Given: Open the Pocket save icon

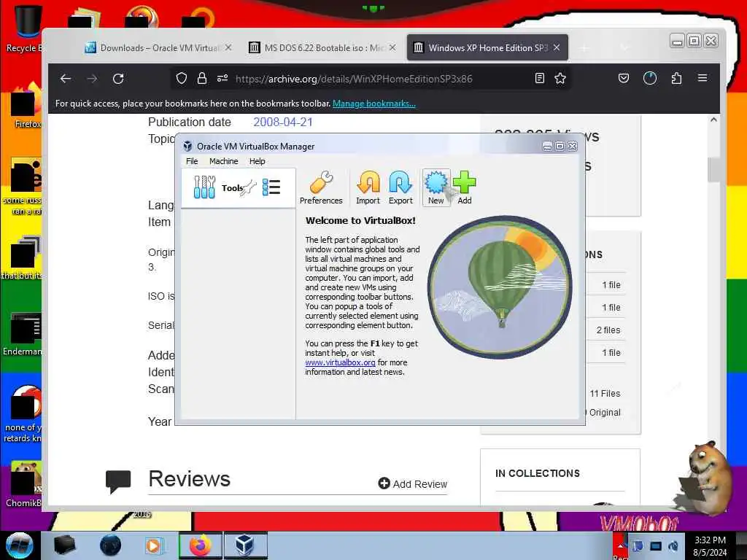Looking at the screenshot, I should coord(624,78).
